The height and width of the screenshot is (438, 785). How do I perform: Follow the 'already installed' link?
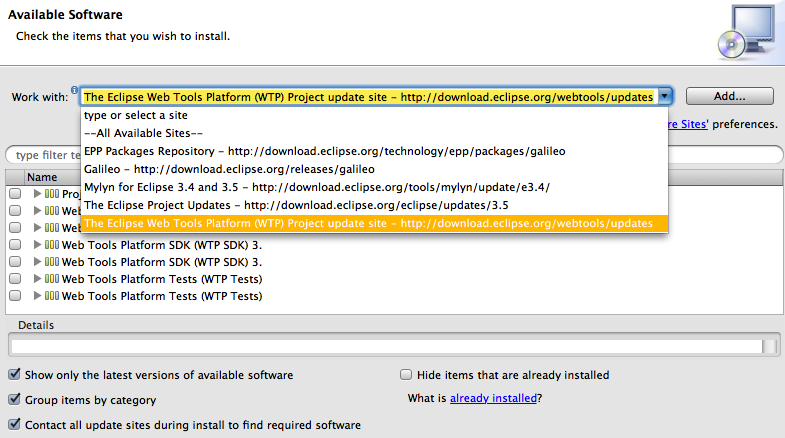493,398
